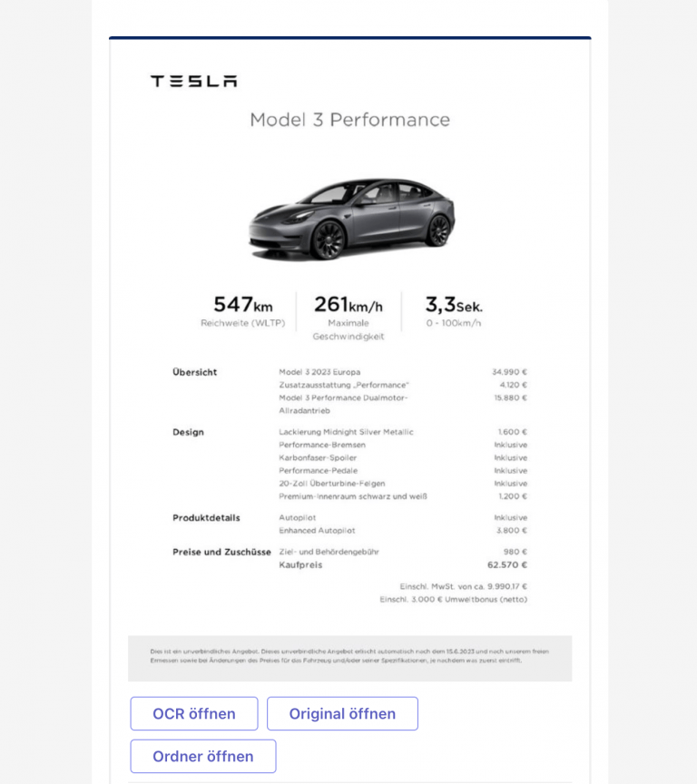Select the Design section label
The height and width of the screenshot is (784, 697).
[x=188, y=432]
